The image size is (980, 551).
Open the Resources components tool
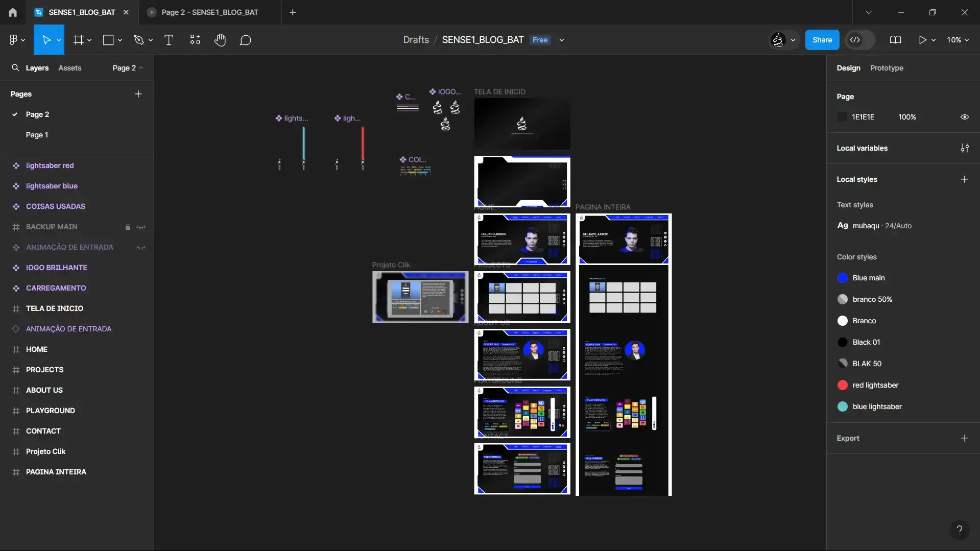195,40
